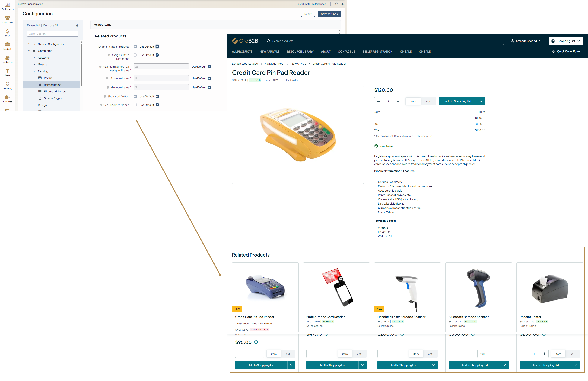Open the Amanda Second user dropdown
The height and width of the screenshot is (381, 588).
click(526, 41)
